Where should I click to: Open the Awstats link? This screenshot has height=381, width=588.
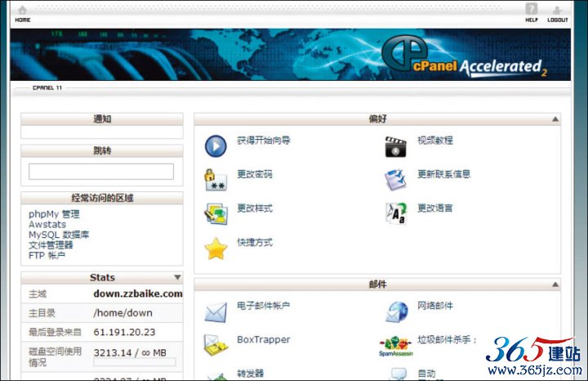47,225
